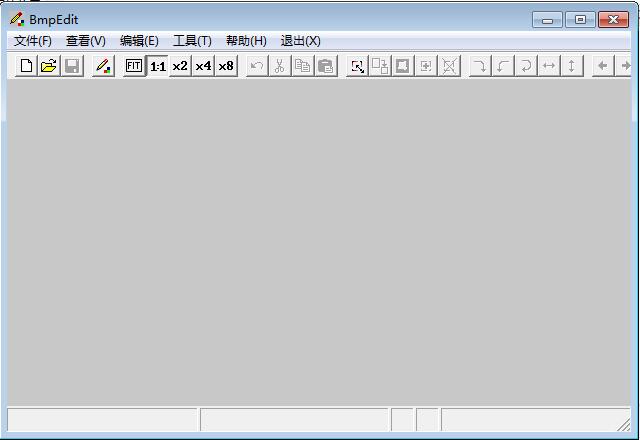Open the 文件(F) menu

(33, 41)
